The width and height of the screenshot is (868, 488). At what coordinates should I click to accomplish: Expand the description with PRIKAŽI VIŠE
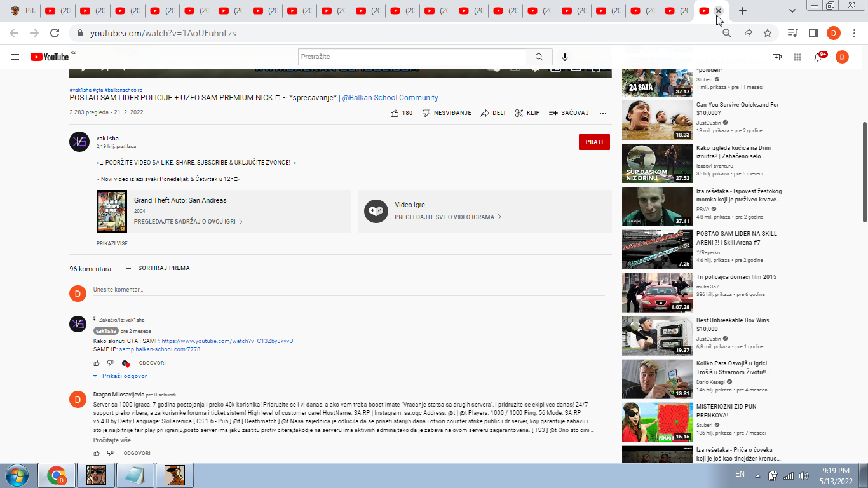[x=112, y=243]
